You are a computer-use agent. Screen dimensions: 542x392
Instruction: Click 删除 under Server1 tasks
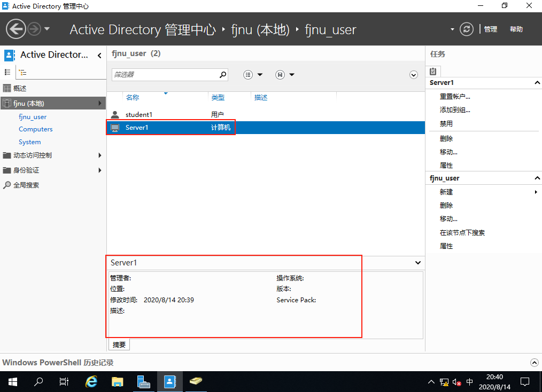tap(446, 138)
